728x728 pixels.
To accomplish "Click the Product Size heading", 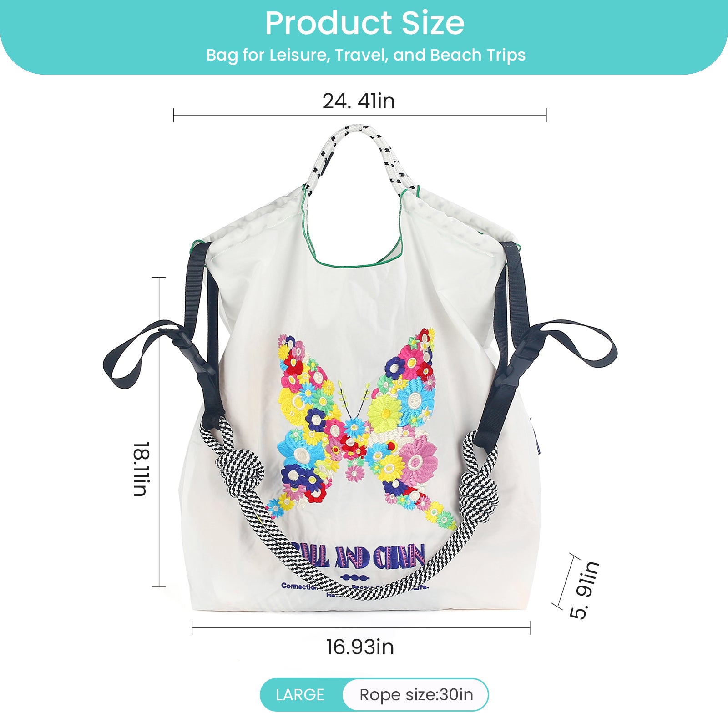I will pyautogui.click(x=364, y=23).
